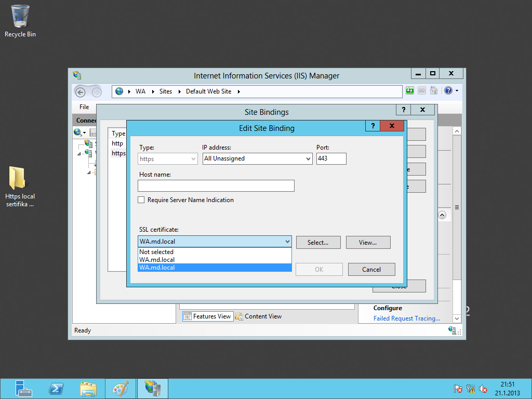Switch to the Content View tab
Screen dimensions: 532x399
click(259, 316)
